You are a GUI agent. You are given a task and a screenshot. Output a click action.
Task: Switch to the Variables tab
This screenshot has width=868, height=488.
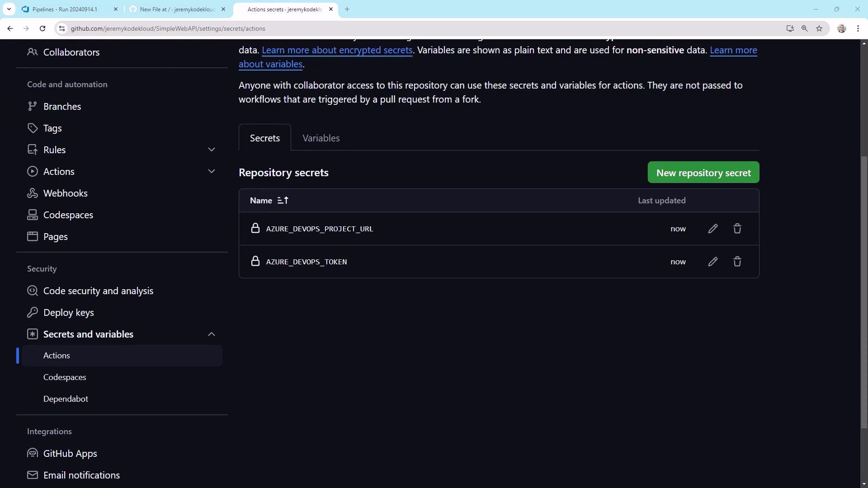321,138
